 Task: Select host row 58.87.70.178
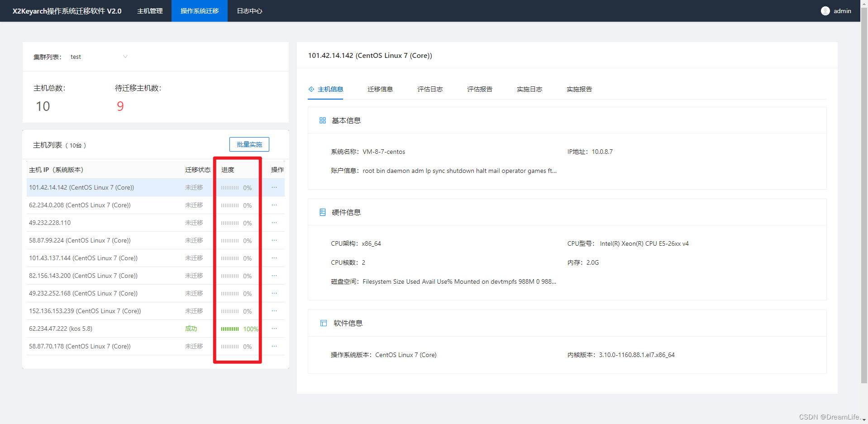click(x=156, y=346)
